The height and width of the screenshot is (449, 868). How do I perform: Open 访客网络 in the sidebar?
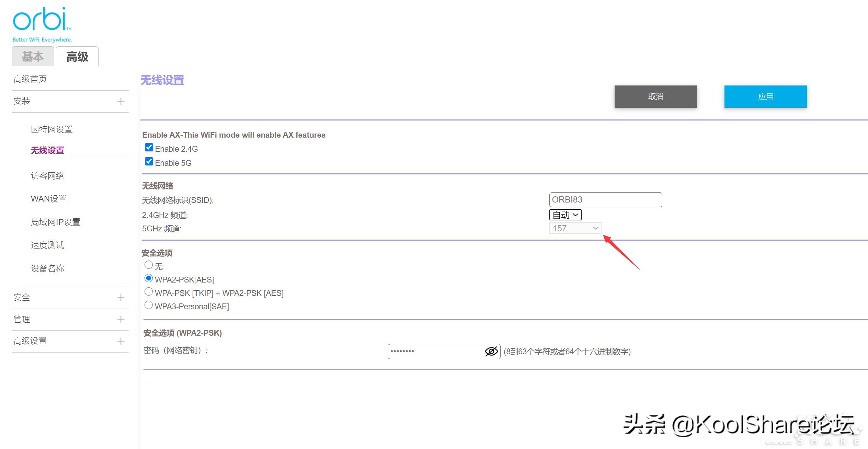click(x=47, y=176)
